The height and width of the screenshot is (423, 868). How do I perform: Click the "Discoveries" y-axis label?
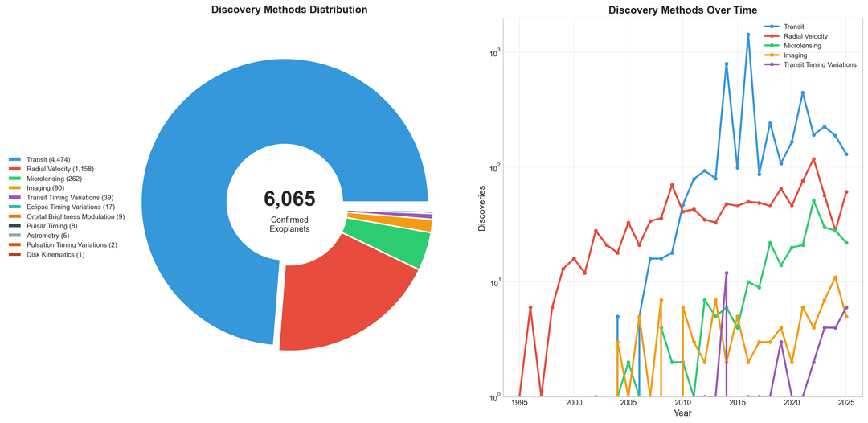482,207
